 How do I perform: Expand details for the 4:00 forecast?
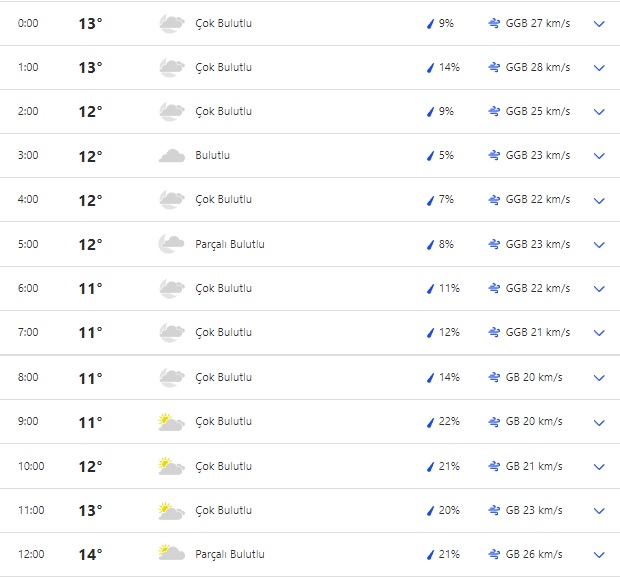coord(599,200)
